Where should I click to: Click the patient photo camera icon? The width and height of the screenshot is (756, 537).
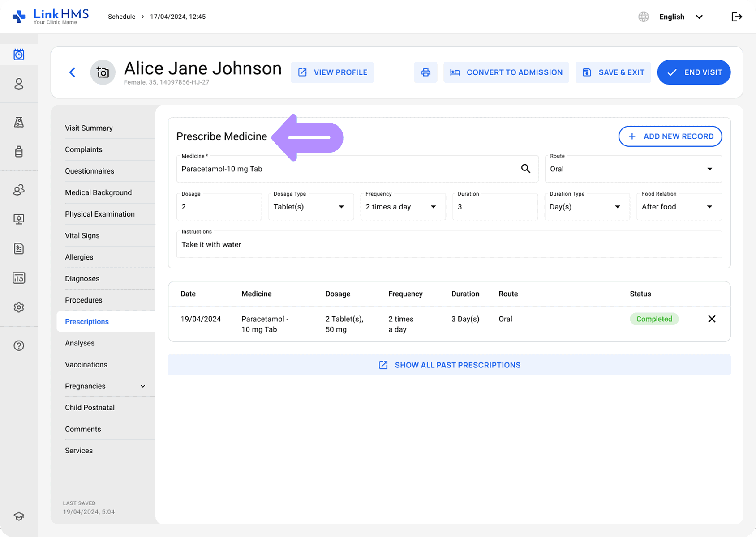tap(103, 72)
